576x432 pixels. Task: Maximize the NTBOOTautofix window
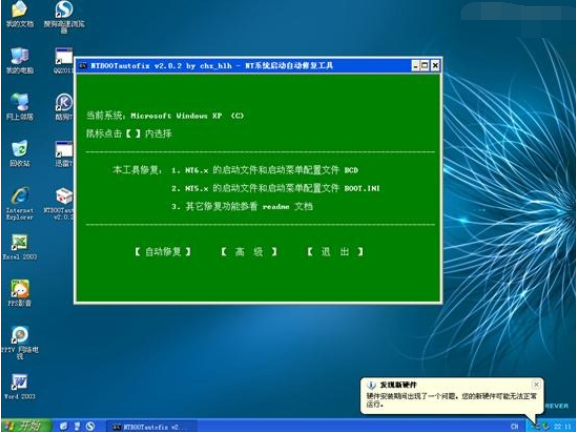(x=425, y=66)
